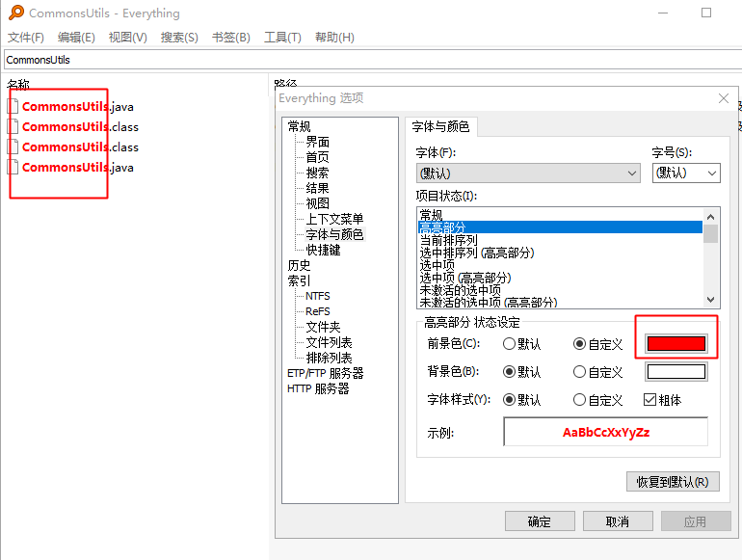
Task: Click the AaBbCcXxYyZz sample preview box
Action: 606,432
